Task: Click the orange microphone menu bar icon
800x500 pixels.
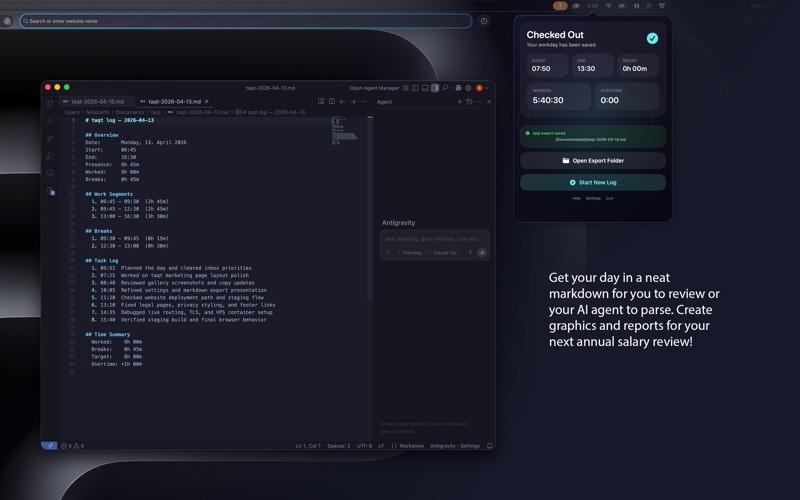Action: (x=560, y=6)
